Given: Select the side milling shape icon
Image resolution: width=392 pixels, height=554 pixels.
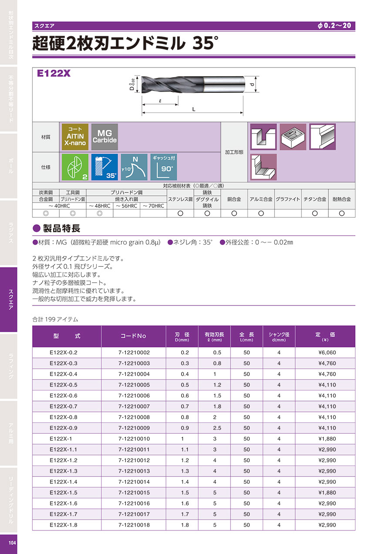Looking at the screenshot, I should tap(322, 137).
